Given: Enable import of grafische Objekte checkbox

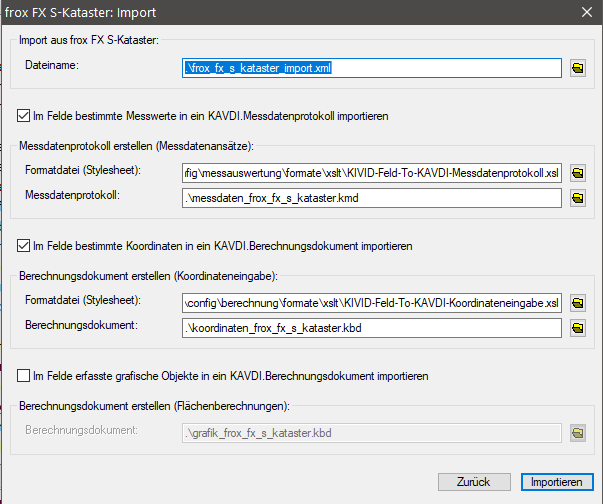Looking at the screenshot, I should point(25,376).
